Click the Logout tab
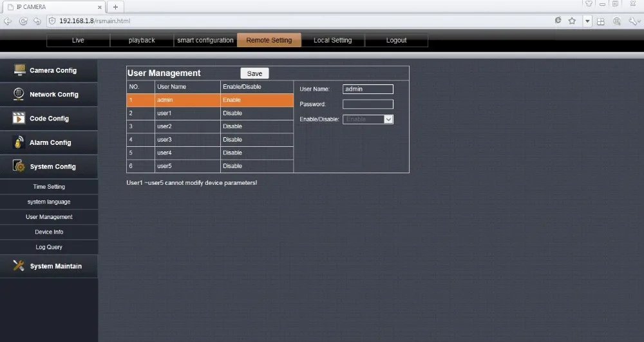This screenshot has width=644, height=342. point(396,40)
